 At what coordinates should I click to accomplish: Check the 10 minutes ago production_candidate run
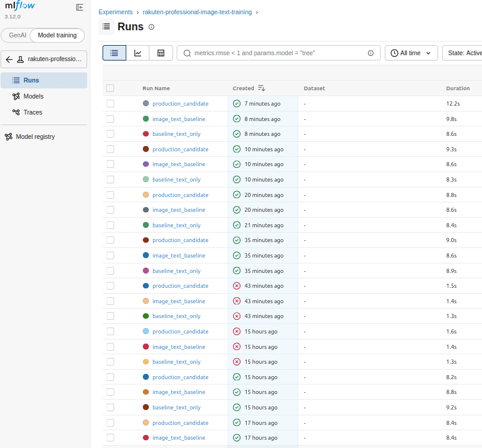110,149
